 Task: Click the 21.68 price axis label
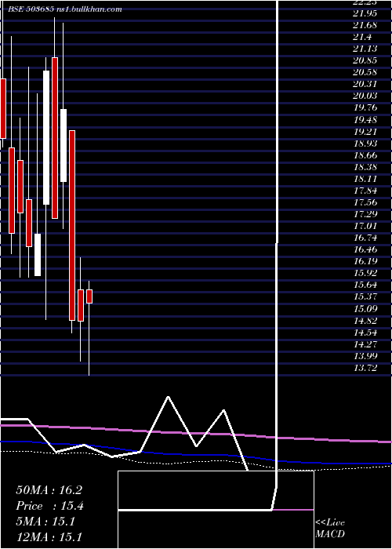(x=365, y=25)
